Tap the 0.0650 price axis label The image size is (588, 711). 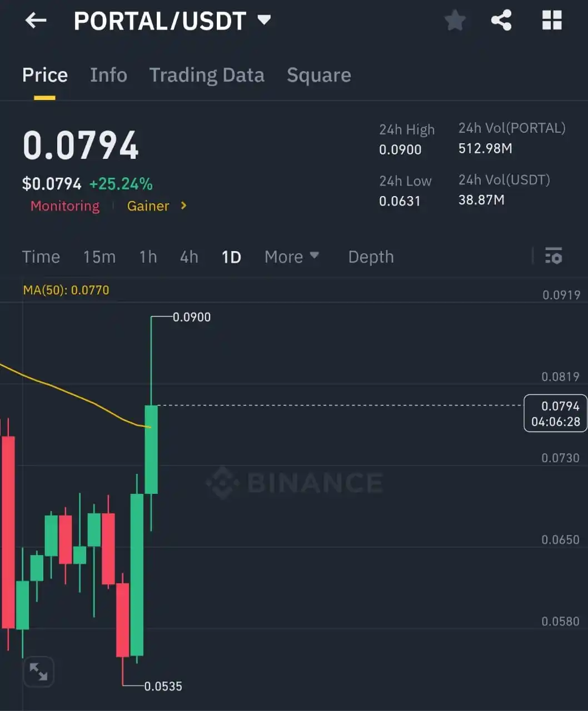click(561, 540)
